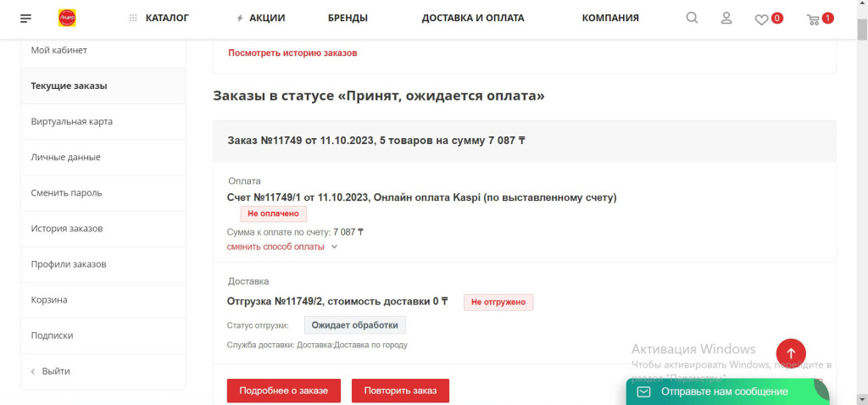Click Выйти to log out
Screen dimensions: 868x405
pyautogui.click(x=103, y=371)
